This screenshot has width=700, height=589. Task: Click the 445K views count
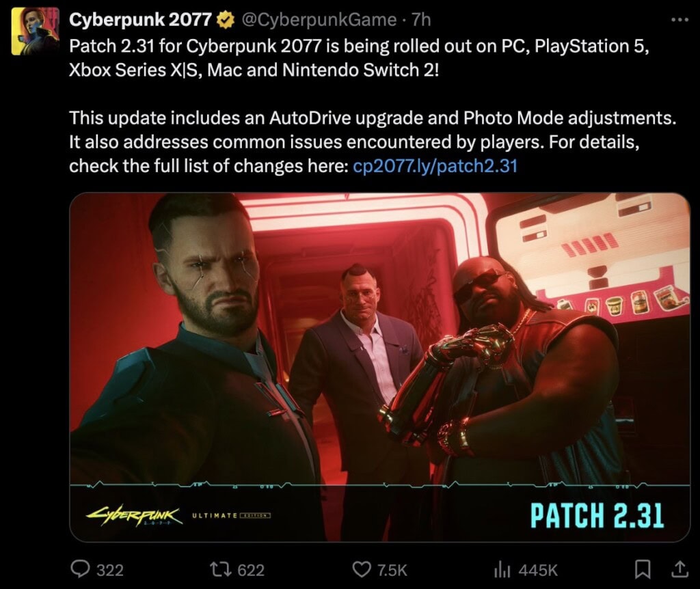coord(539,571)
